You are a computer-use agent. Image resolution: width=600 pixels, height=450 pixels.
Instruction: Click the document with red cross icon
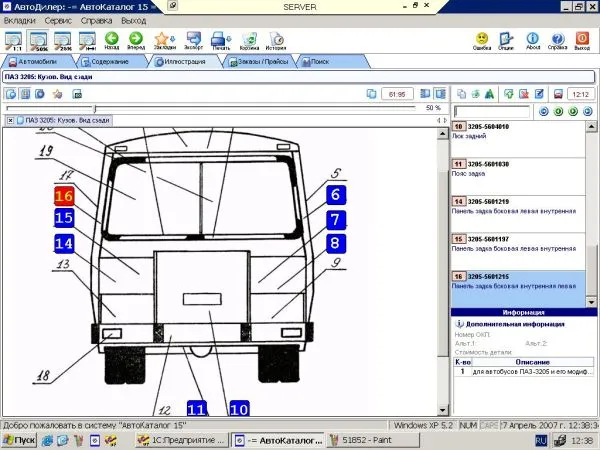click(x=523, y=94)
